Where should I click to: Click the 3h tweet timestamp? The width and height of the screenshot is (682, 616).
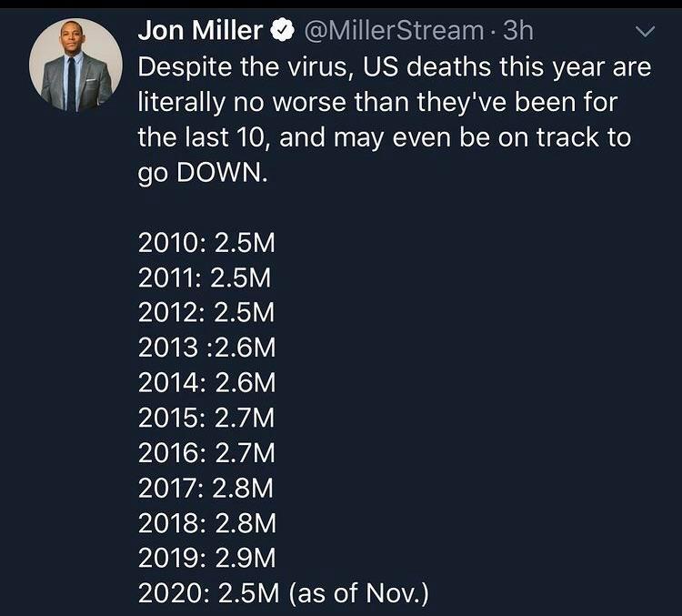pos(517,31)
